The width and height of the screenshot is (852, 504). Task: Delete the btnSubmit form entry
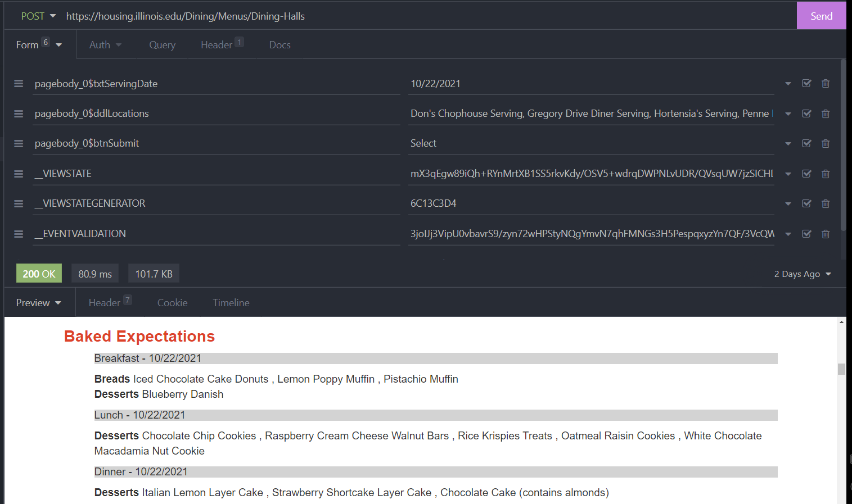pos(826,143)
